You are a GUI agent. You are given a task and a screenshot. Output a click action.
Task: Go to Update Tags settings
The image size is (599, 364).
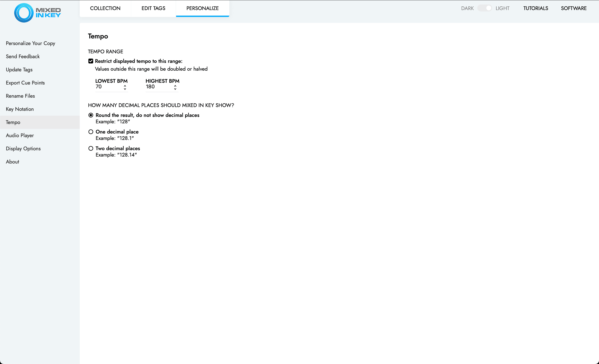(40, 69)
